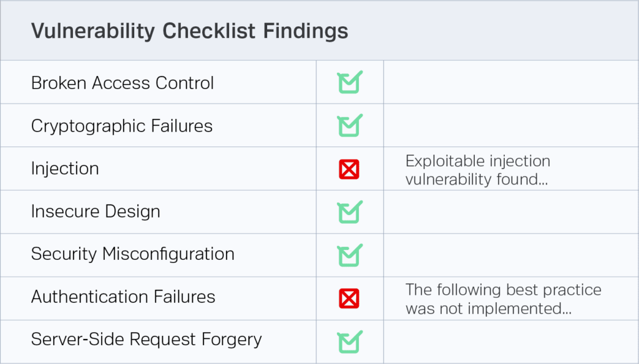Select the Insecure Design text
The height and width of the screenshot is (364, 639).
click(95, 212)
